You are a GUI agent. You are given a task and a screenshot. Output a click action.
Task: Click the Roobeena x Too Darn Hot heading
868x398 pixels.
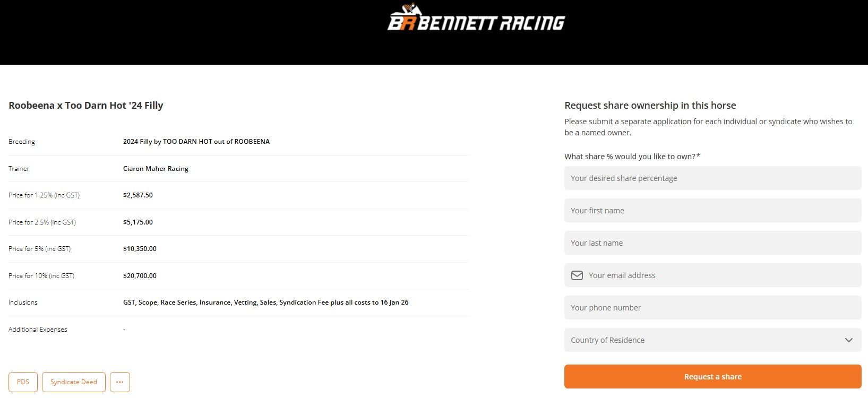coord(86,106)
